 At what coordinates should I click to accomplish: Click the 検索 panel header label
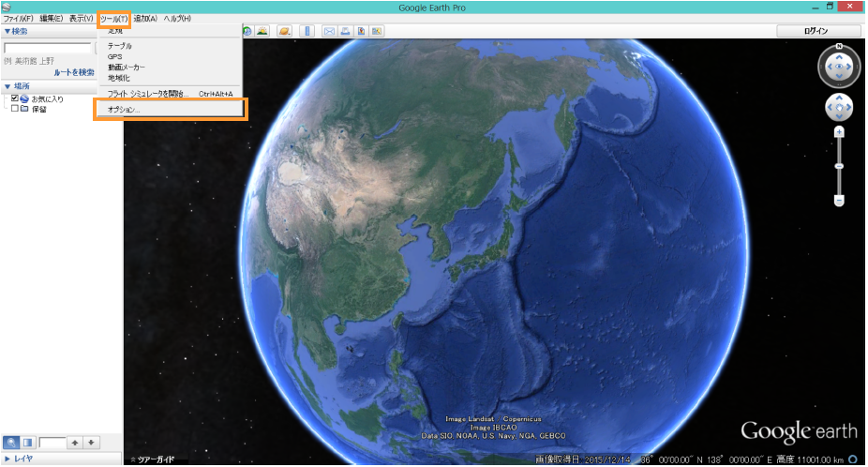tap(20, 32)
